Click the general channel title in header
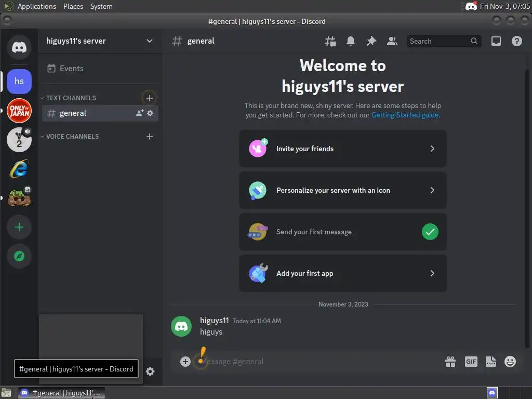The width and height of the screenshot is (532, 399). tap(201, 41)
